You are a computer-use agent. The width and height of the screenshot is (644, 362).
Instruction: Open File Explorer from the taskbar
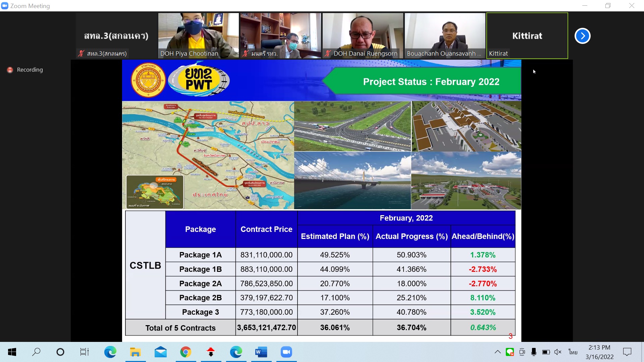click(135, 352)
